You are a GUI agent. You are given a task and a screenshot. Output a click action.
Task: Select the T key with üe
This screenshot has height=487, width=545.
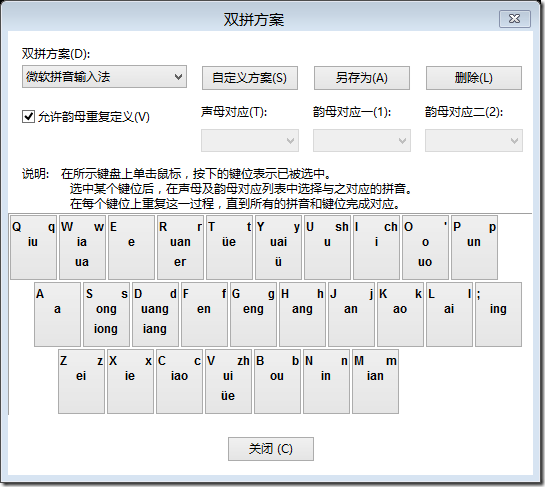pyautogui.click(x=229, y=247)
